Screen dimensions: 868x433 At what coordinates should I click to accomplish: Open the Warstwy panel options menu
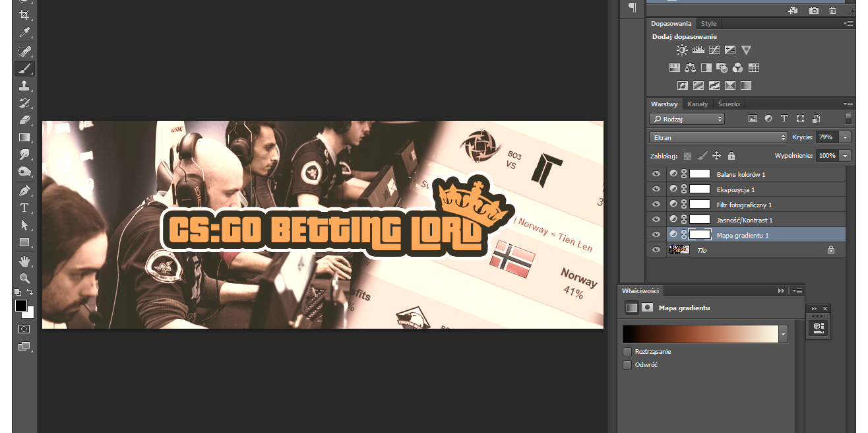[848, 104]
